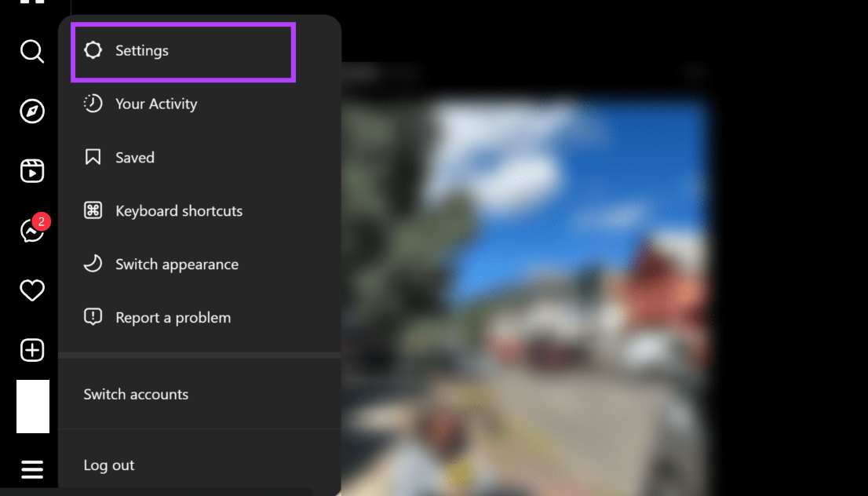This screenshot has width=868, height=496.
Task: Click Switch accounts
Action: (199, 394)
